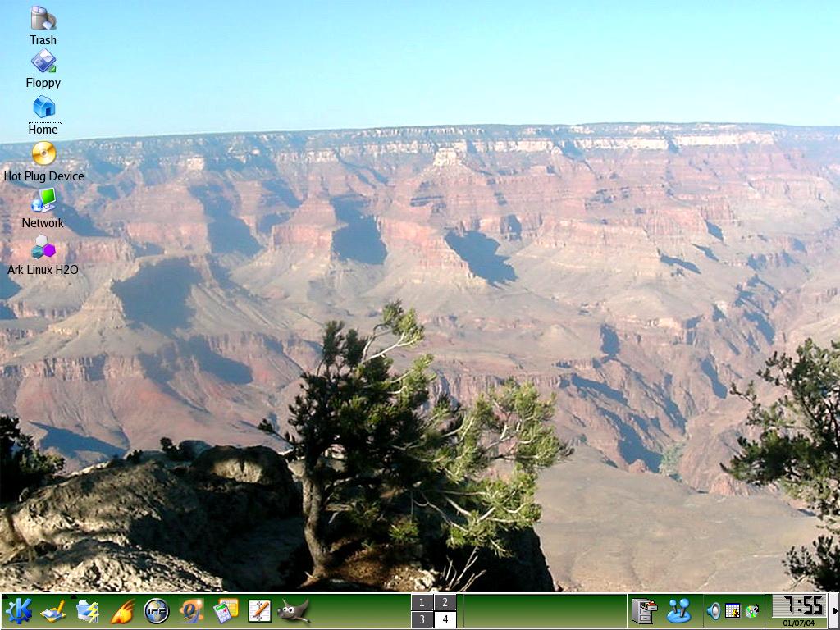Click the filing cabinet panel icon
This screenshot has width=840, height=630.
[645, 611]
